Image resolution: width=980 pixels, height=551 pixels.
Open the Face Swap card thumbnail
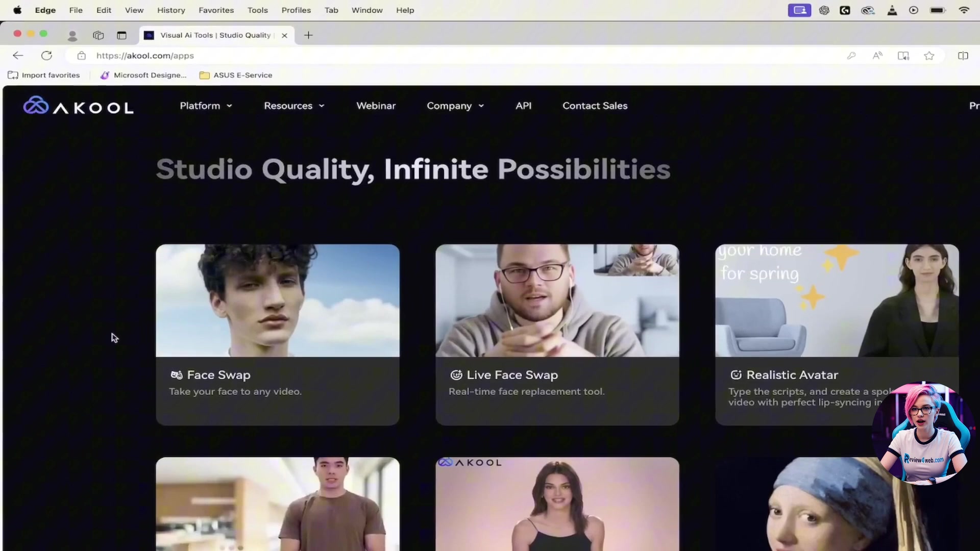click(278, 300)
